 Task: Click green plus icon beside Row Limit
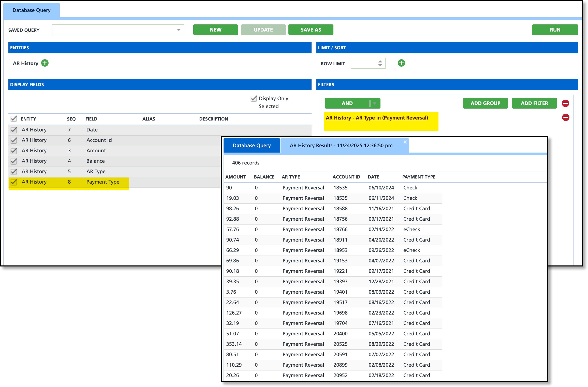[x=401, y=63]
